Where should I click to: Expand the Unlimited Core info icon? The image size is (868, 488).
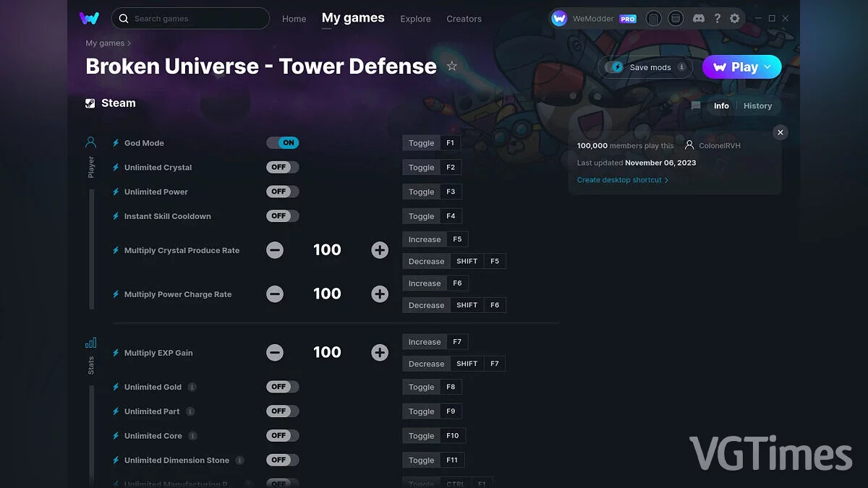pos(192,435)
